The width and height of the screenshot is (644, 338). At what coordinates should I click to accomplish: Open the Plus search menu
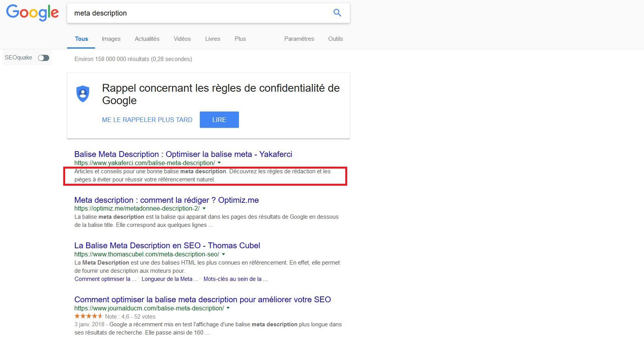[240, 39]
